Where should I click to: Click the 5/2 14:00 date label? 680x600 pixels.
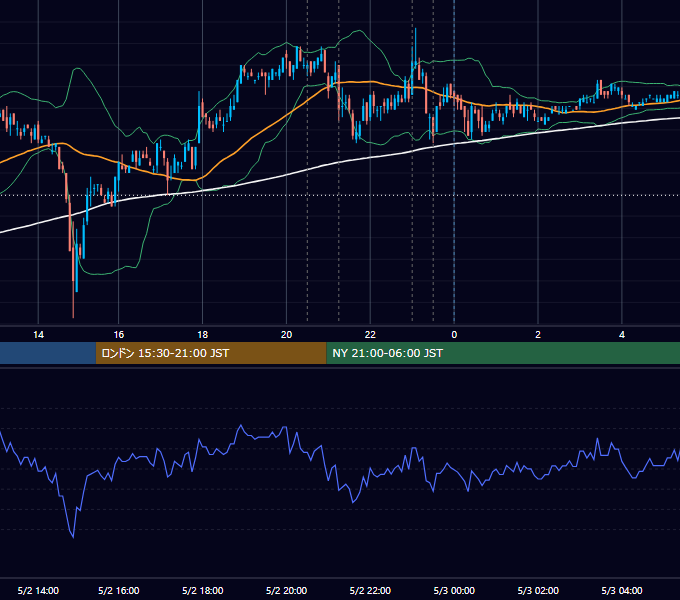pyautogui.click(x=38, y=590)
